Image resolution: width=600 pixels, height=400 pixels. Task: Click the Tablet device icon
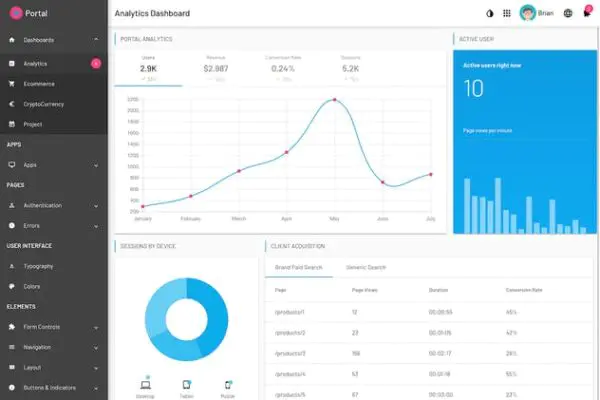[186, 385]
